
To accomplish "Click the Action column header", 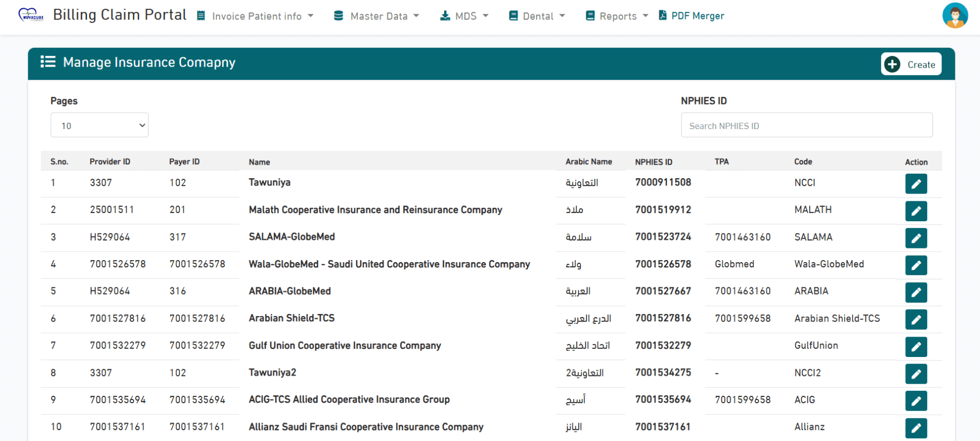I will [x=916, y=162].
